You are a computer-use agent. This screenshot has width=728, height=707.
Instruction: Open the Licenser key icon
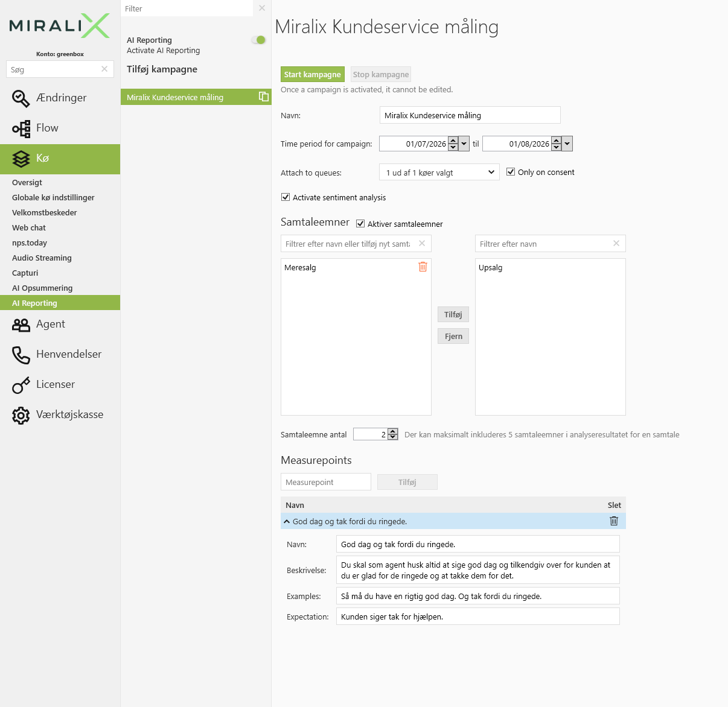(21, 385)
